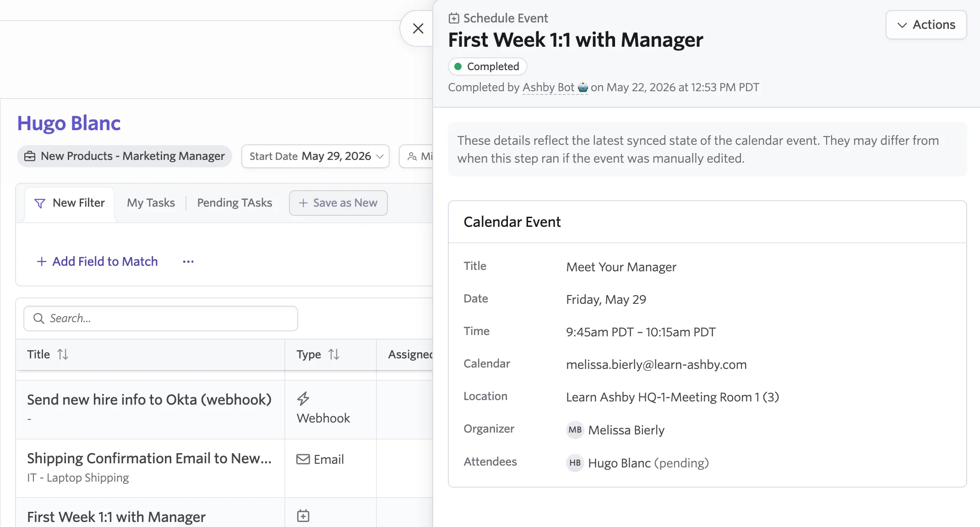Click the magnifying glass search icon
Image resolution: width=980 pixels, height=527 pixels.
[x=39, y=318]
